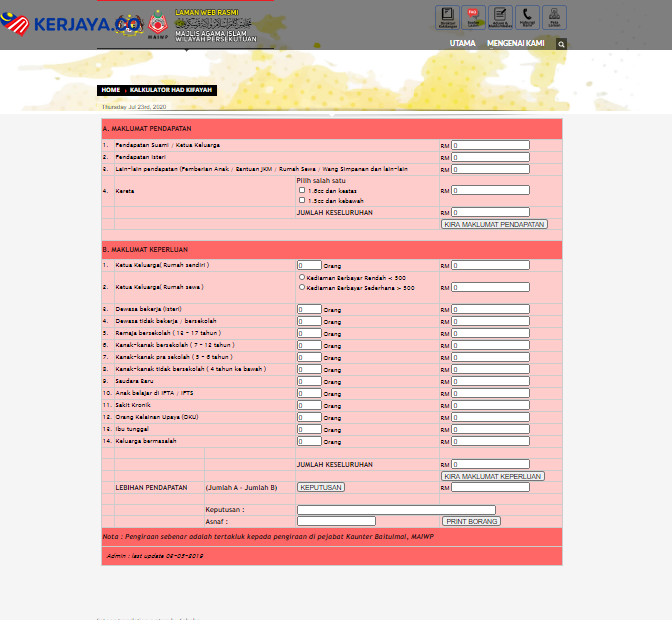Click the FAQ Soalan Lazim icon
672x620 pixels.
click(475, 17)
